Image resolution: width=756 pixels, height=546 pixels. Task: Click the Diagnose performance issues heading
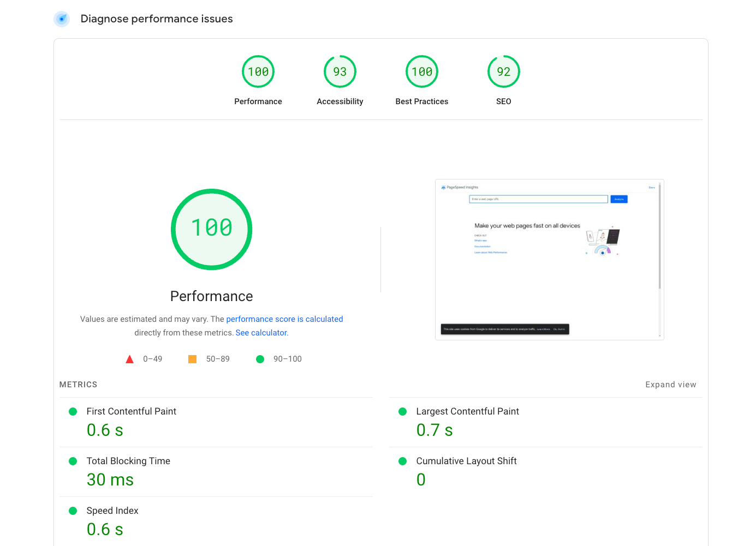coord(157,19)
